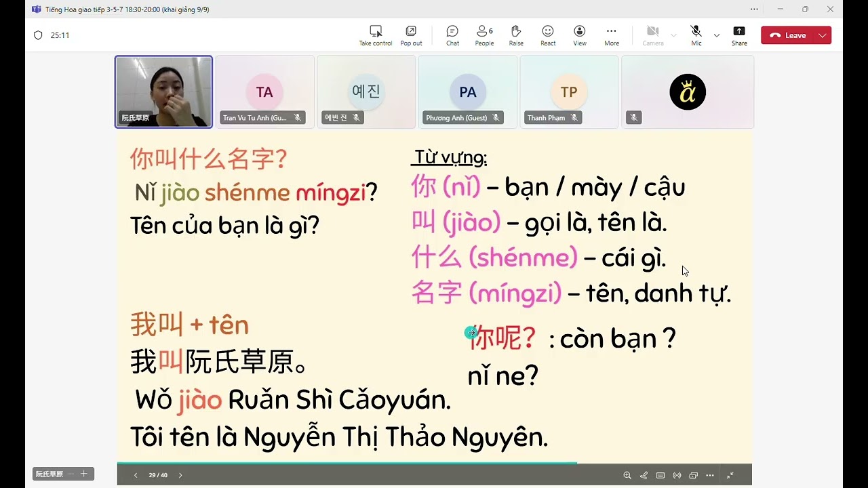
Task: Click the live broadcast signal icon
Action: tap(677, 475)
